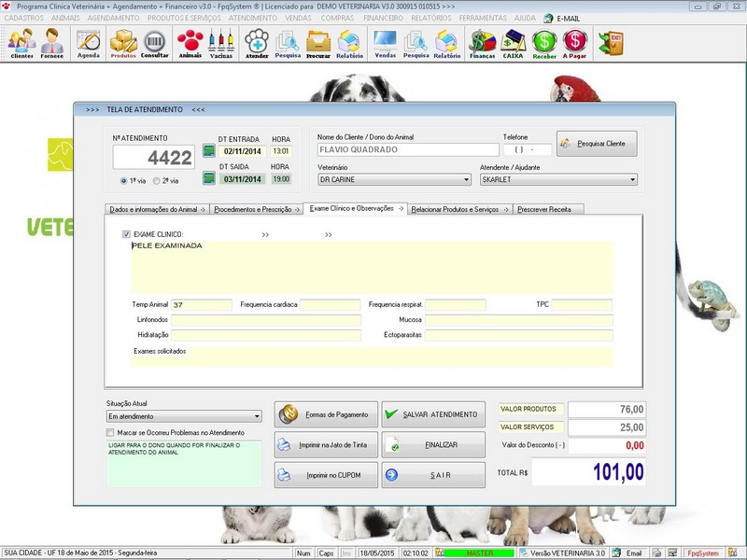Image resolution: width=747 pixels, height=560 pixels.
Task: Click the Exit door icon
Action: (612, 43)
